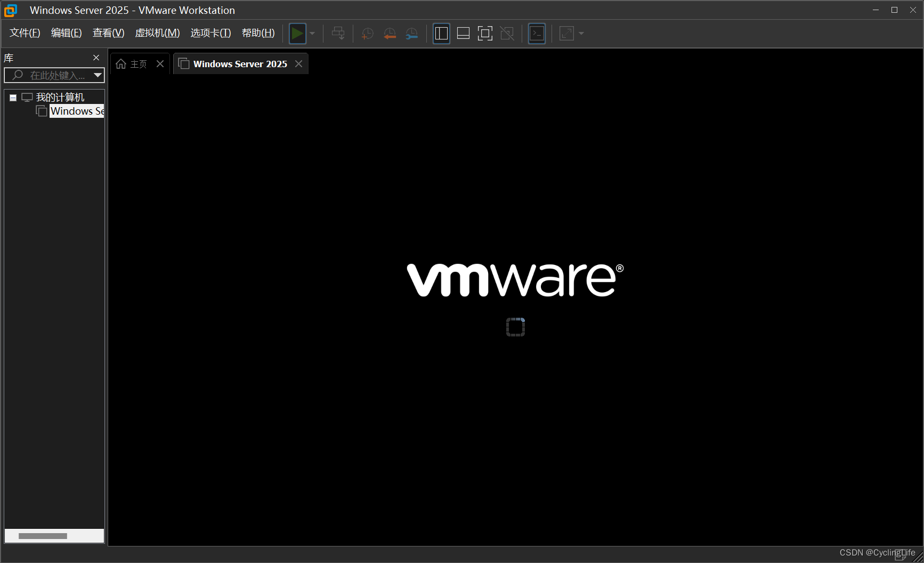Open the 文件(F) menu
924x563 pixels.
coord(25,33)
